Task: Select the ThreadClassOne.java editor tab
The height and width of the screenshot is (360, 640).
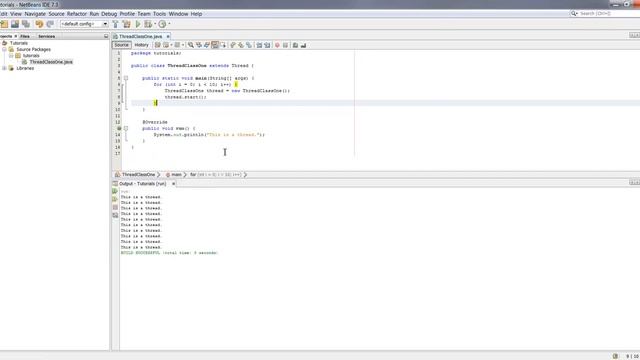Action: click(x=140, y=36)
